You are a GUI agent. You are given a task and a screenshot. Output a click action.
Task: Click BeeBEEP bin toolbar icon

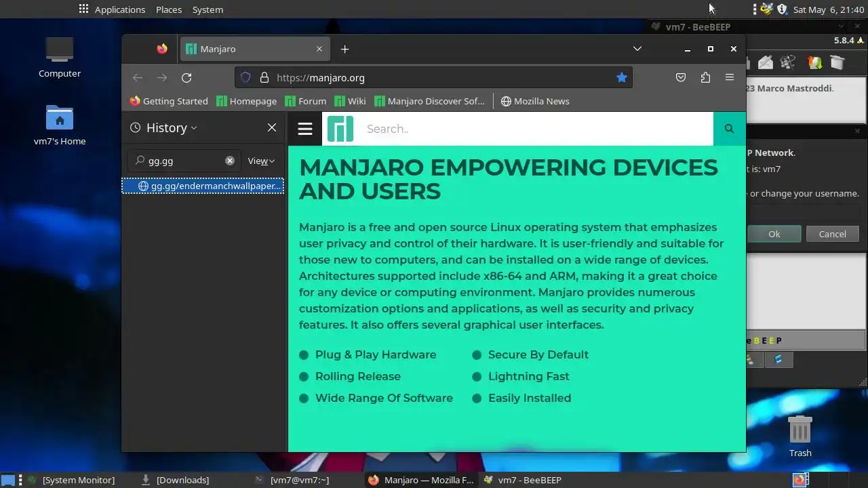(x=837, y=63)
